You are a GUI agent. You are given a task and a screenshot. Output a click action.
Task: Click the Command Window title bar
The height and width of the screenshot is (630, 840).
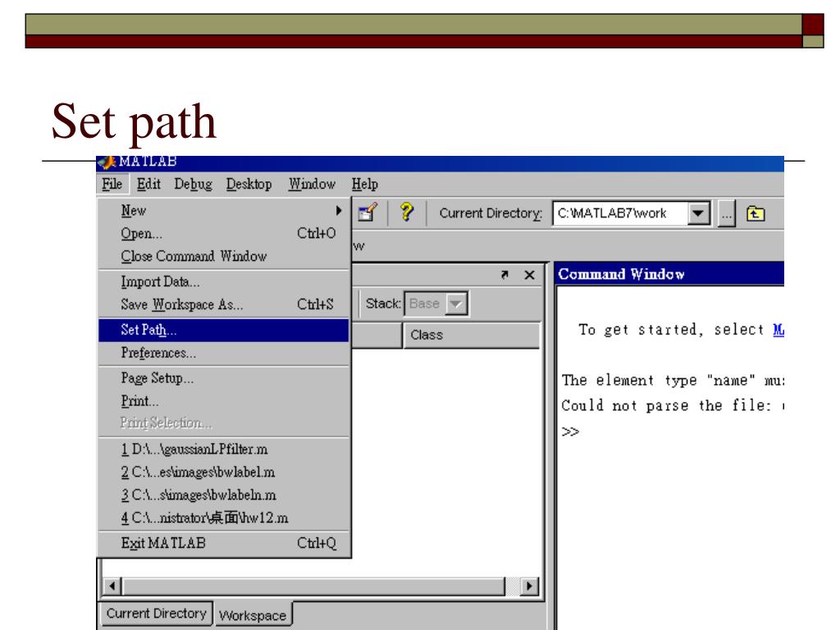(x=669, y=274)
